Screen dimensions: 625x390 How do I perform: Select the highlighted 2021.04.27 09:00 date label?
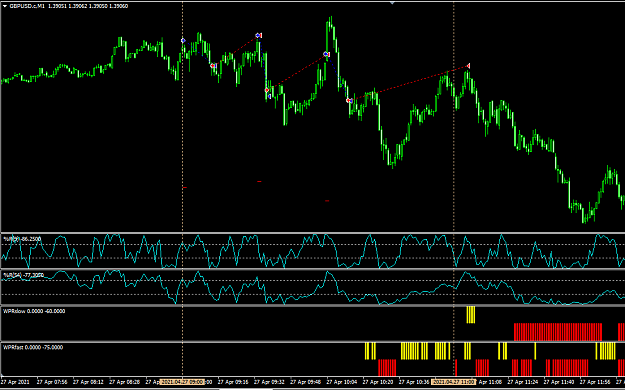[x=182, y=382]
